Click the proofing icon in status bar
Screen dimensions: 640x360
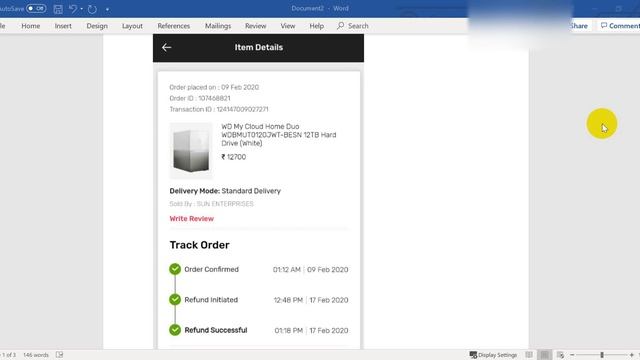[x=60, y=355]
